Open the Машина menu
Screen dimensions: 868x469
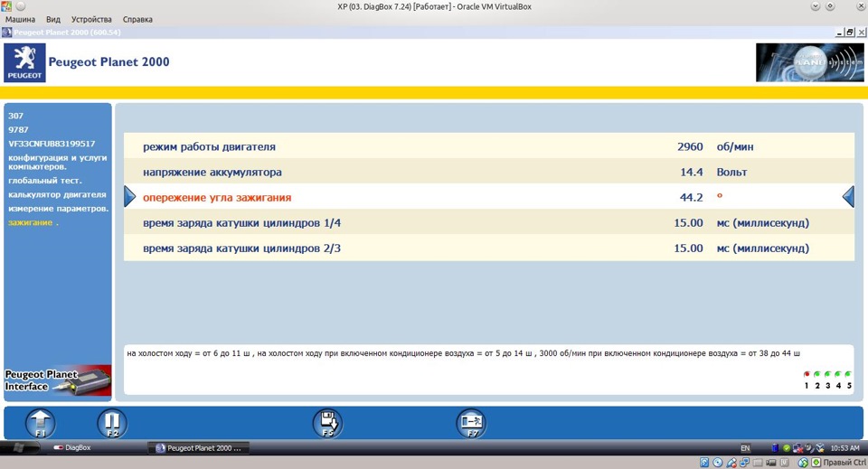pos(20,19)
